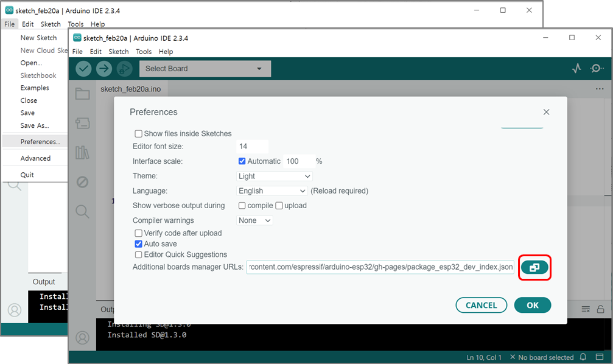
Task: Toggle the bottom panel icon in status bar
Action: (600, 357)
